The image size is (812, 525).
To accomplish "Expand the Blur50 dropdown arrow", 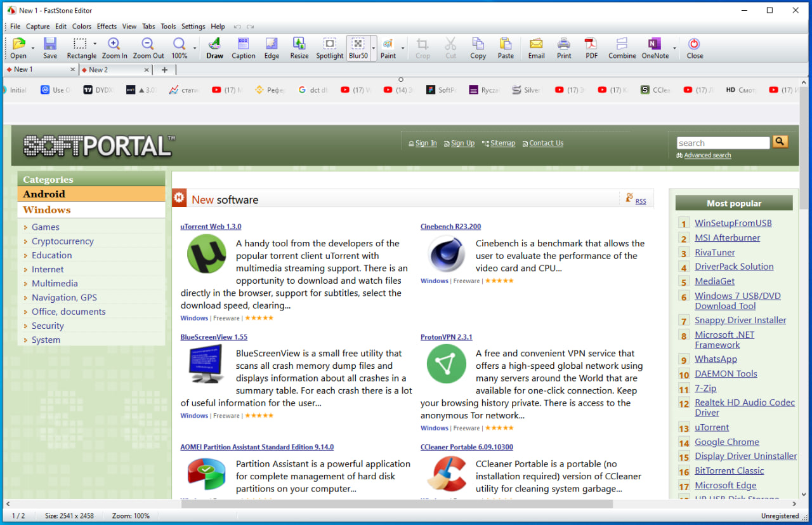I will tap(374, 48).
